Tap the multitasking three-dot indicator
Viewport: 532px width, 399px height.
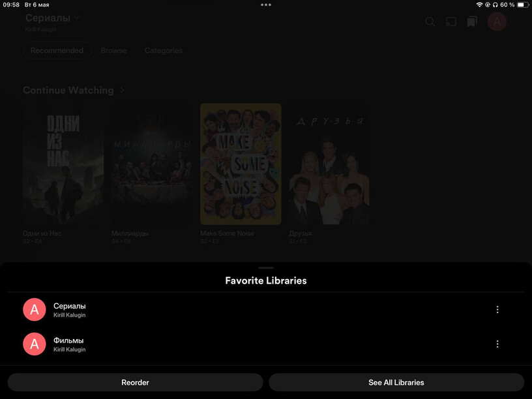pyautogui.click(x=266, y=5)
